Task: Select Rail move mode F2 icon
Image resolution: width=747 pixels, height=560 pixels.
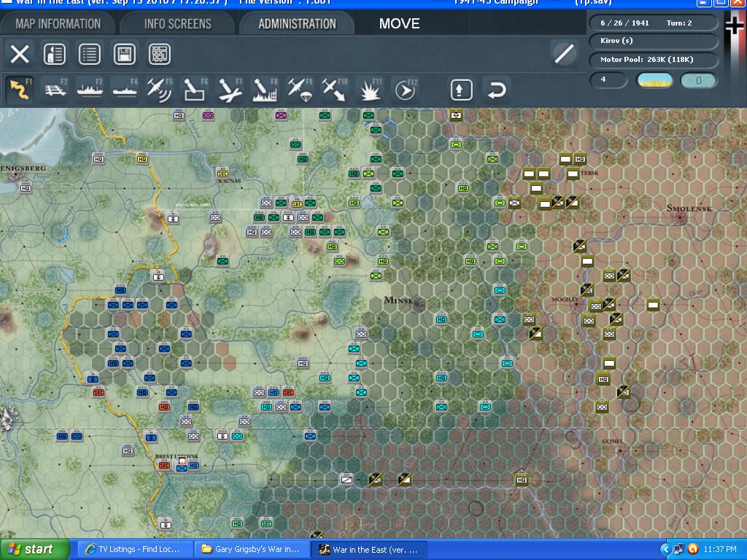Action: coord(55,89)
